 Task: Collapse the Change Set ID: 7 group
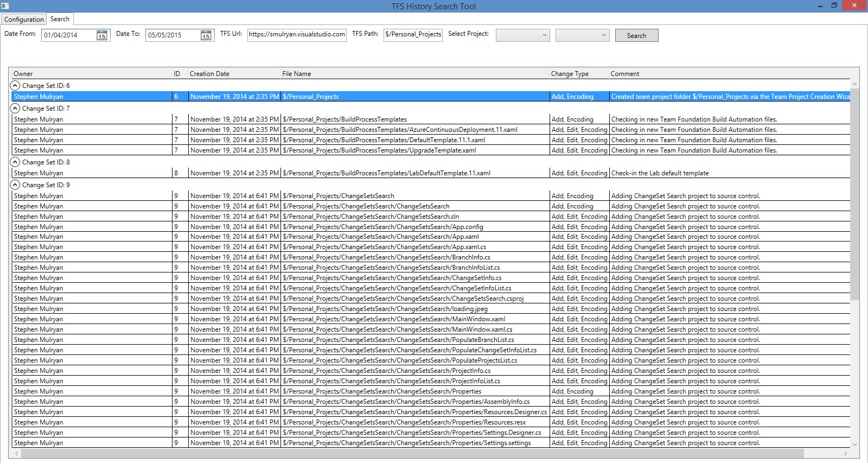coord(16,109)
